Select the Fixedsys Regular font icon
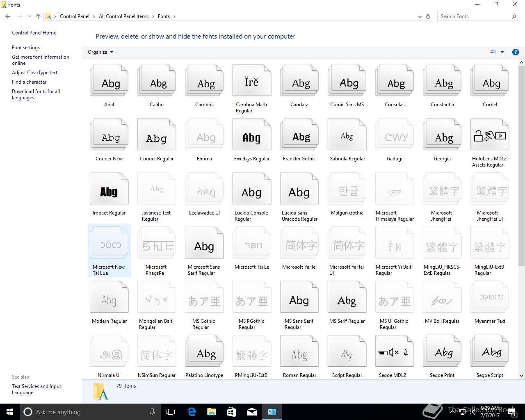This screenshot has height=420, width=525. (252, 135)
